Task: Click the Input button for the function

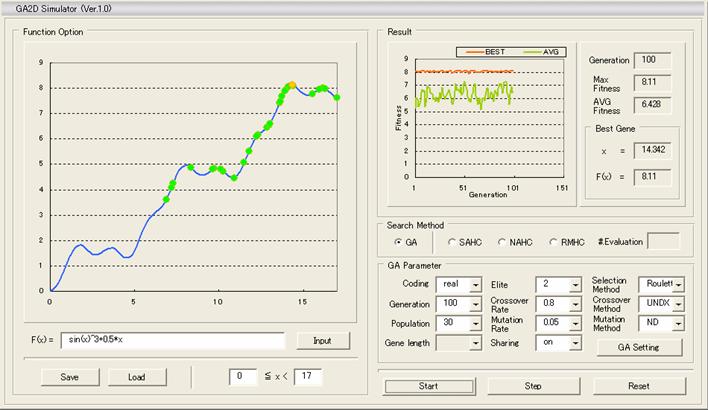Action: tap(323, 341)
